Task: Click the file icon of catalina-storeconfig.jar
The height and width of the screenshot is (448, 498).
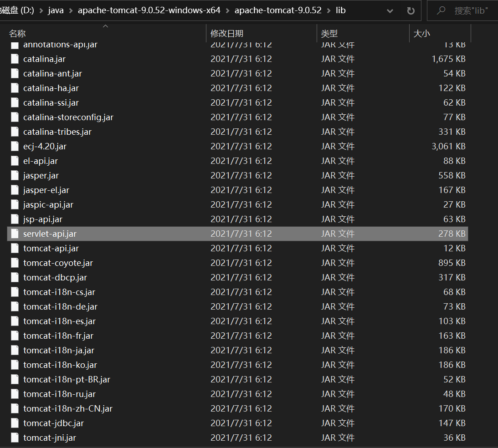Action: tap(15, 117)
